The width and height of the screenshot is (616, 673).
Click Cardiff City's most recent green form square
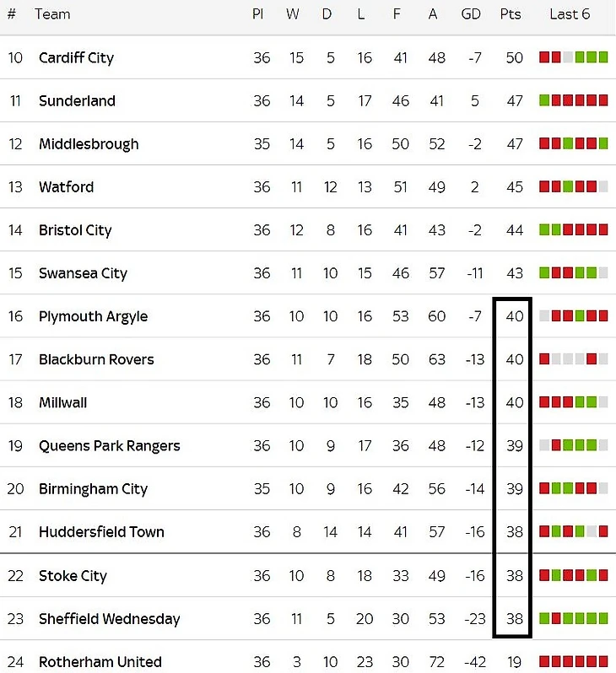tap(603, 57)
